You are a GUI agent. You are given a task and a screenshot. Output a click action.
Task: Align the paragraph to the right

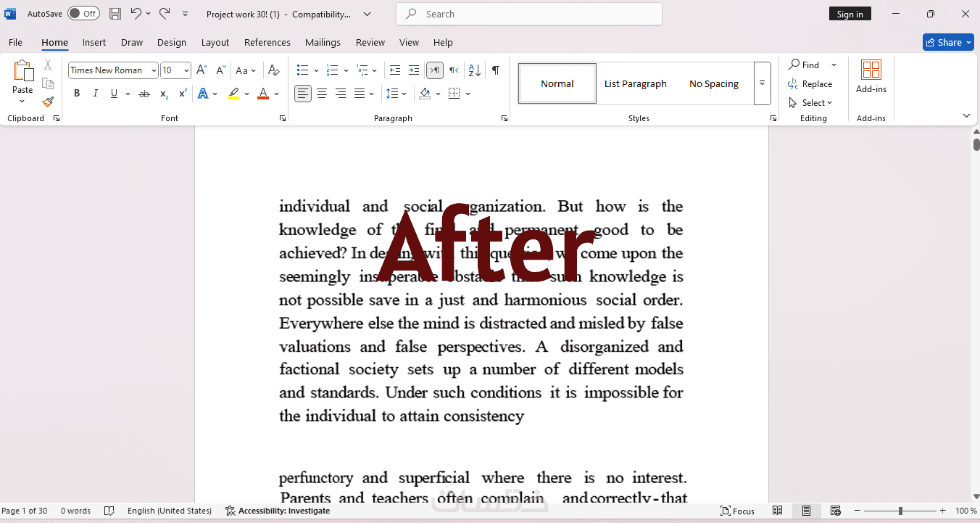coord(341,94)
